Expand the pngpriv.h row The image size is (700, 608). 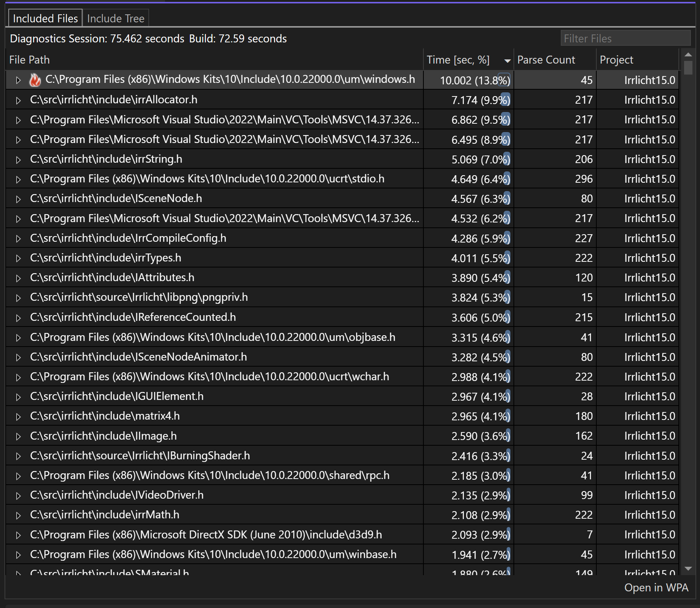[18, 298]
